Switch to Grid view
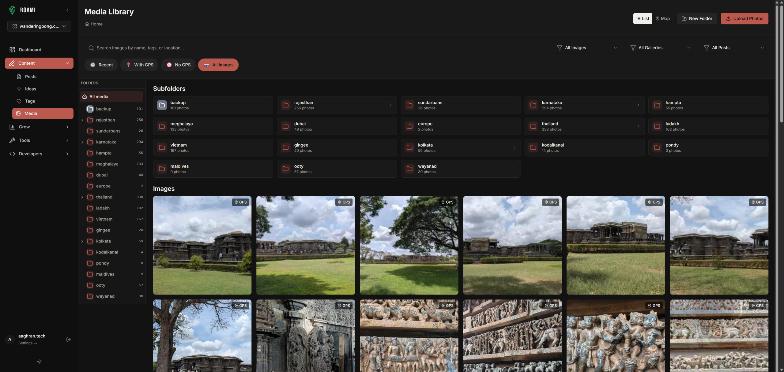Viewport: 784px width, 372px height. (x=642, y=18)
